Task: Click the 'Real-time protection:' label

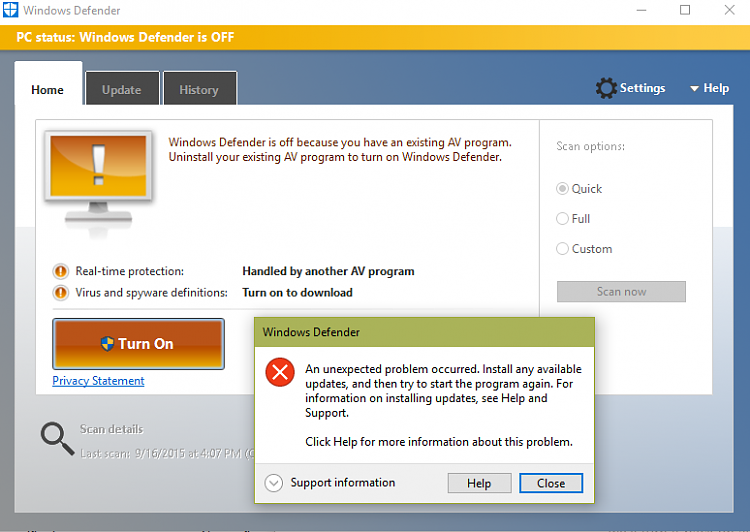Action: tap(130, 271)
